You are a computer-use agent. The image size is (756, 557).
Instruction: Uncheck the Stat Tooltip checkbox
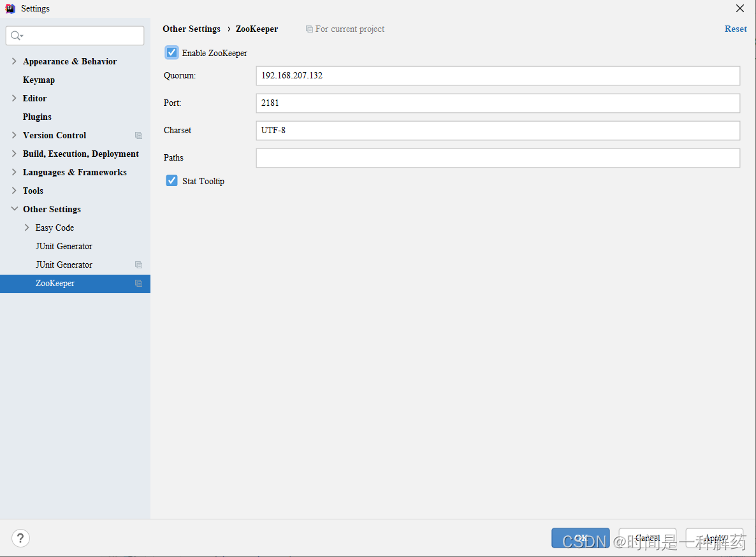(171, 181)
